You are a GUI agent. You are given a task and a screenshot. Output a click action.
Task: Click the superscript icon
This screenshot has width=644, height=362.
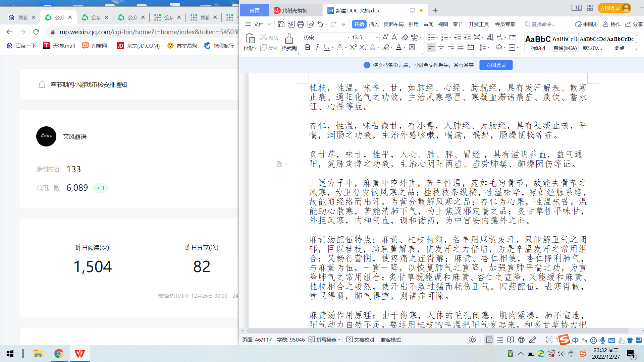coord(353,48)
